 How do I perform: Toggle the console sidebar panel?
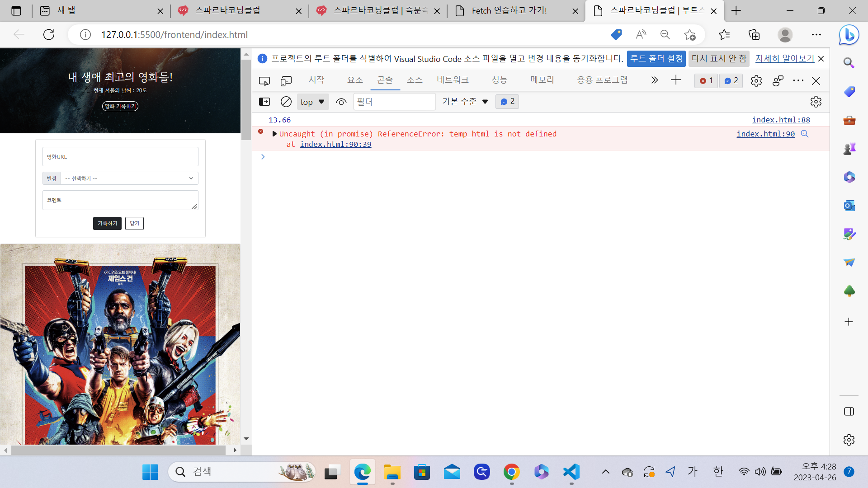click(264, 102)
